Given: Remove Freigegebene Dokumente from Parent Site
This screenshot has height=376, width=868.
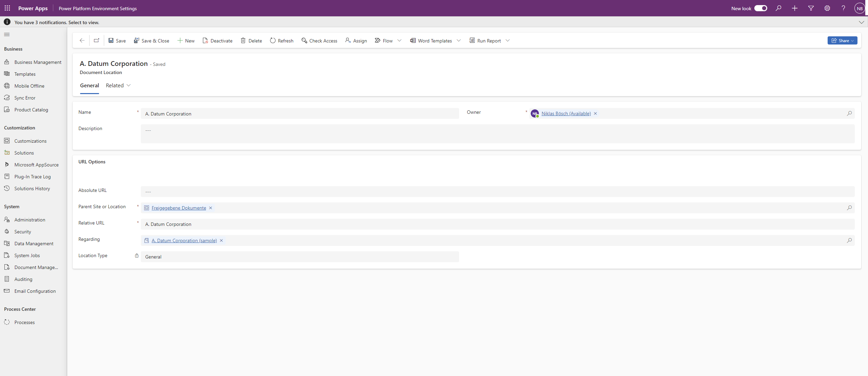Looking at the screenshot, I should [x=211, y=208].
